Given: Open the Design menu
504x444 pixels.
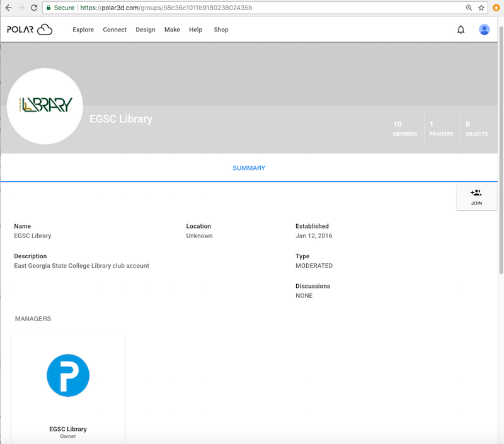Looking at the screenshot, I should click(x=146, y=30).
